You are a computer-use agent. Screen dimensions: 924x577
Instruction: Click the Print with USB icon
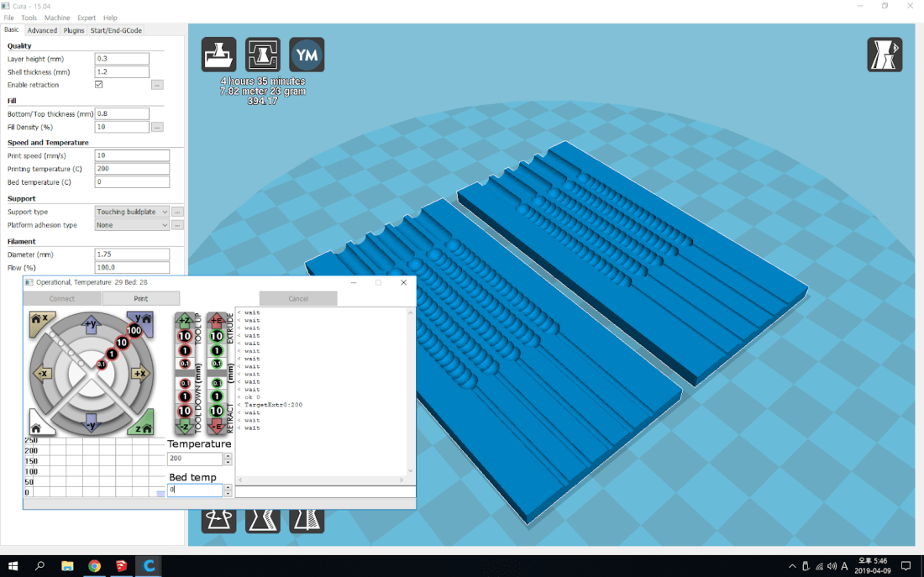[x=262, y=55]
